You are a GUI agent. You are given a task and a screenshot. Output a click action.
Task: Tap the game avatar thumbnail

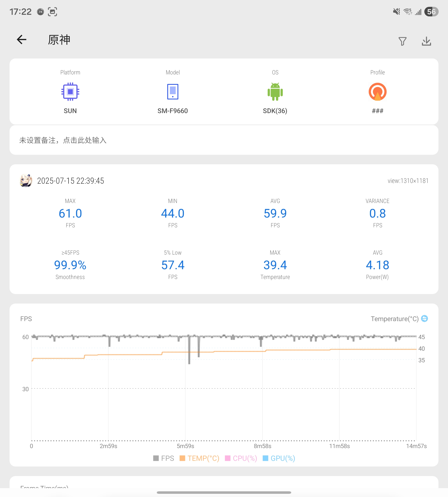pos(26,181)
